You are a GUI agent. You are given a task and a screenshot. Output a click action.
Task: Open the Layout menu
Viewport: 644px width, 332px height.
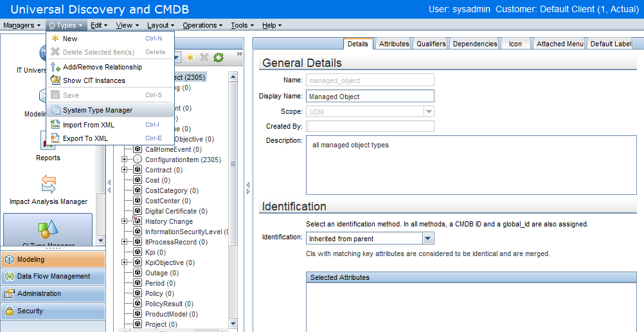[161, 25]
